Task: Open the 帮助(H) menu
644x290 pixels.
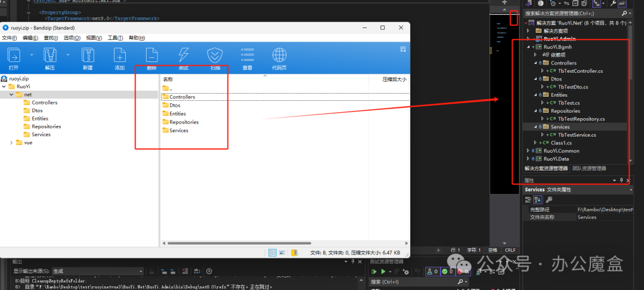Action: pyautogui.click(x=137, y=38)
